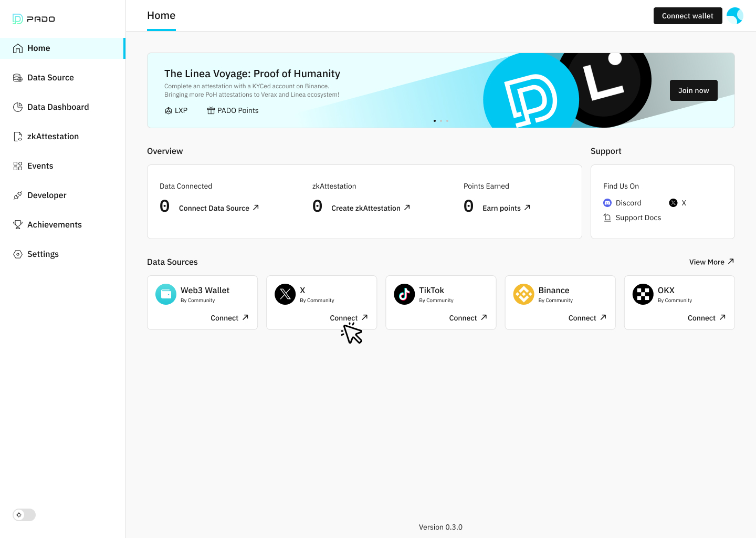Select the second banner carousel dot
The width and height of the screenshot is (756, 538).
point(441,121)
